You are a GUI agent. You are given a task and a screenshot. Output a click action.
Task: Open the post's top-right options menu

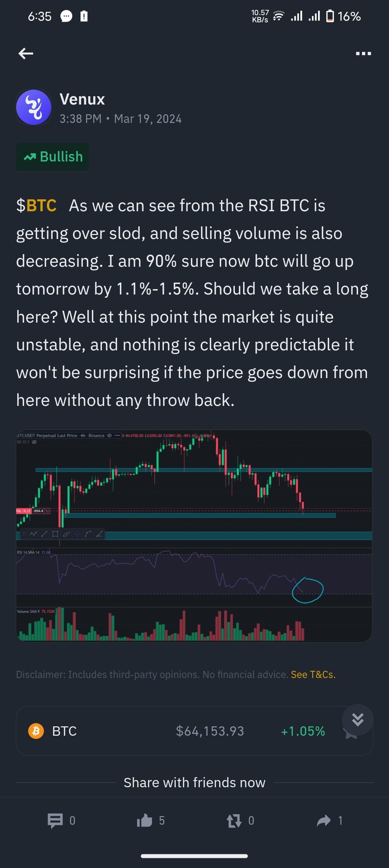[363, 53]
